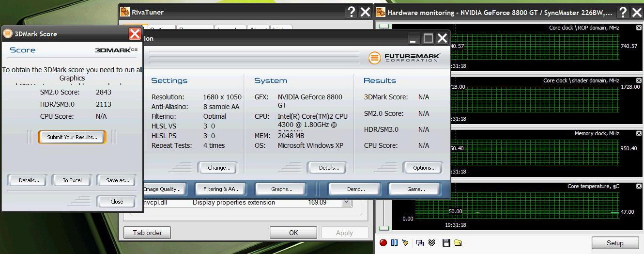Close the Core clock shader domain graph
Image resolution: width=644 pixels, height=254 pixels.
638,81
